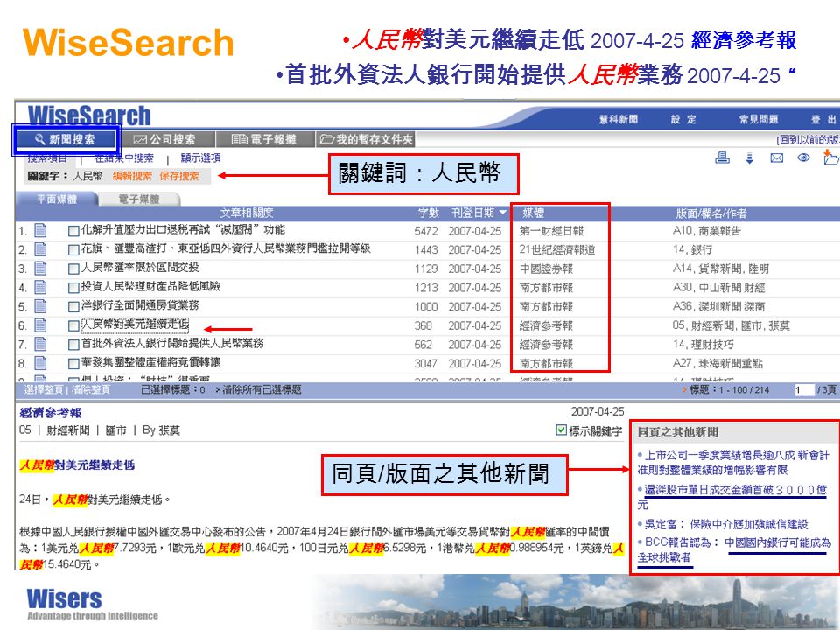The image size is (840, 630).
Task: Open document icon of result 8
Action: (40, 363)
